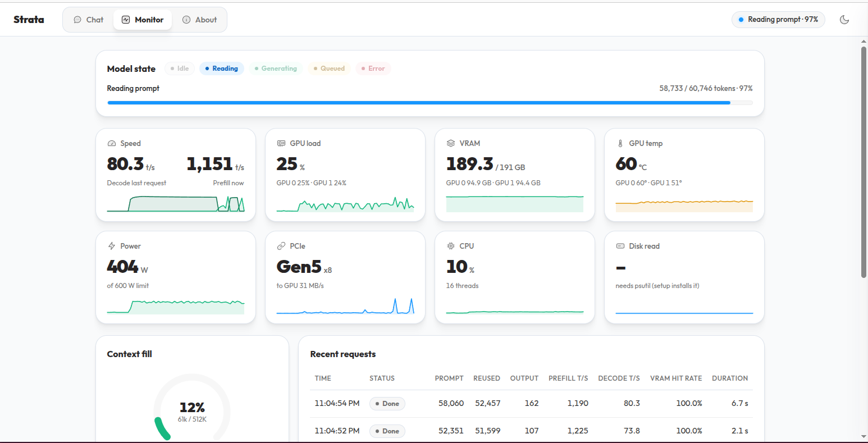Select the Idle state chip
This screenshot has height=443, width=868.
click(180, 68)
